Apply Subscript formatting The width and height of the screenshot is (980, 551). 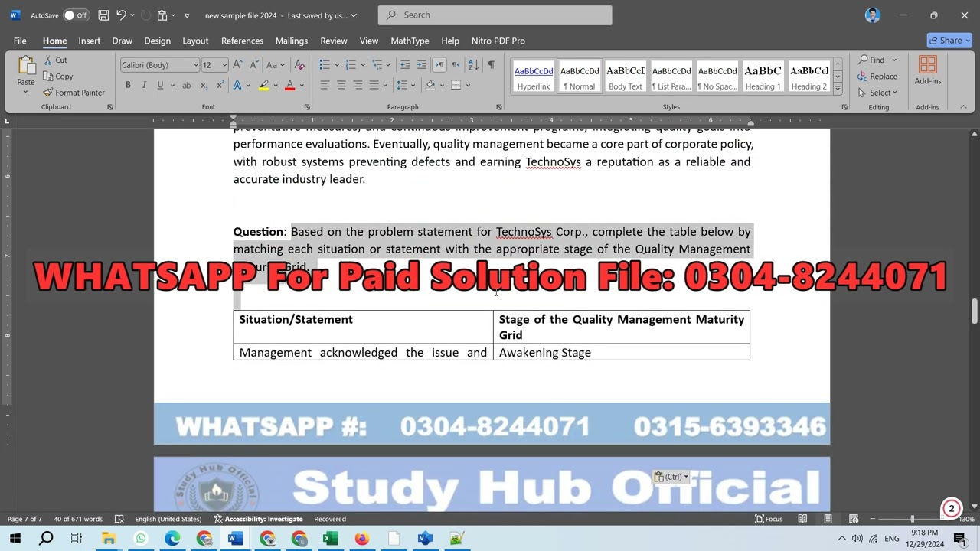click(x=204, y=86)
